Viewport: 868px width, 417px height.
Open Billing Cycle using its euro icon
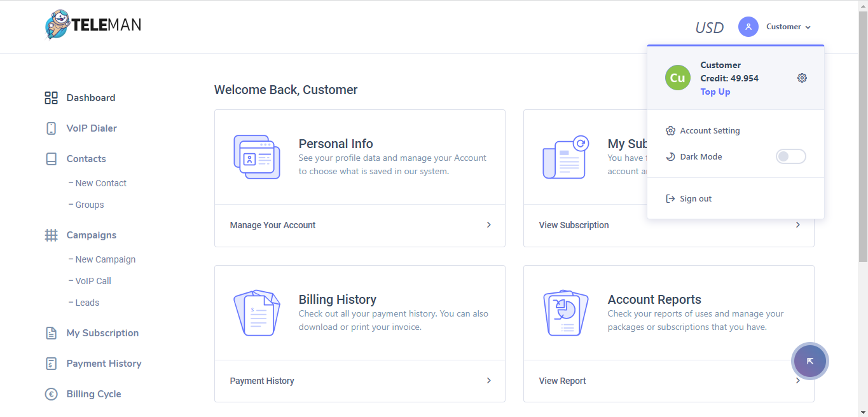pyautogui.click(x=51, y=393)
